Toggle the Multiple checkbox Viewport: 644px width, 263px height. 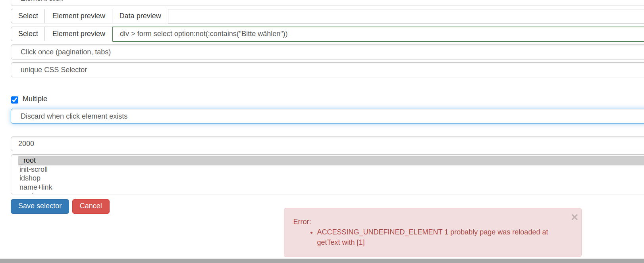pyautogui.click(x=15, y=100)
